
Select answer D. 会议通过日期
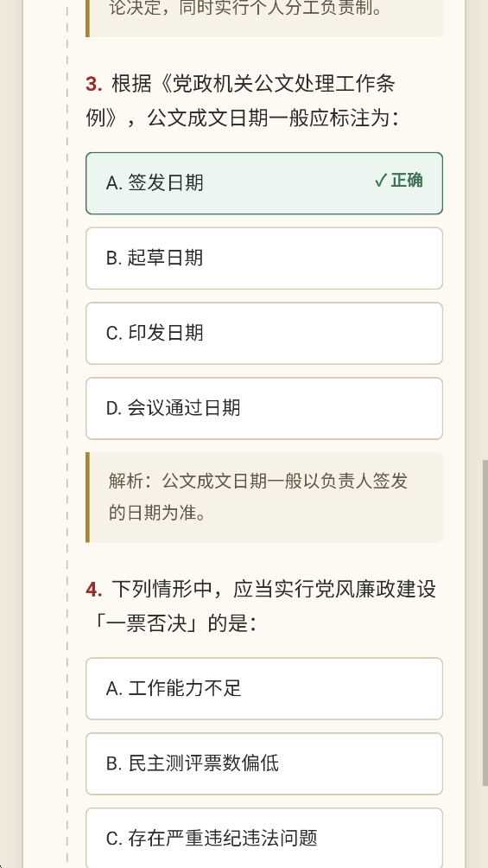pos(264,409)
